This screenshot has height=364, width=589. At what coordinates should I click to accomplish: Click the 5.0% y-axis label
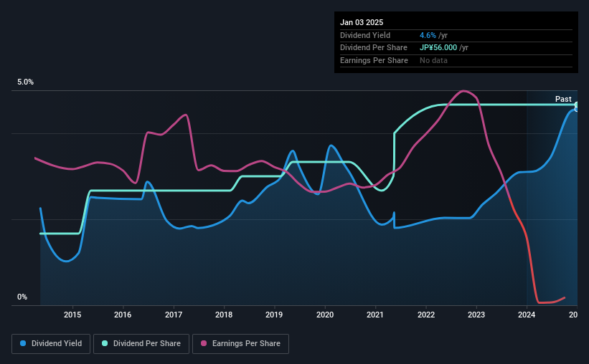pos(25,82)
